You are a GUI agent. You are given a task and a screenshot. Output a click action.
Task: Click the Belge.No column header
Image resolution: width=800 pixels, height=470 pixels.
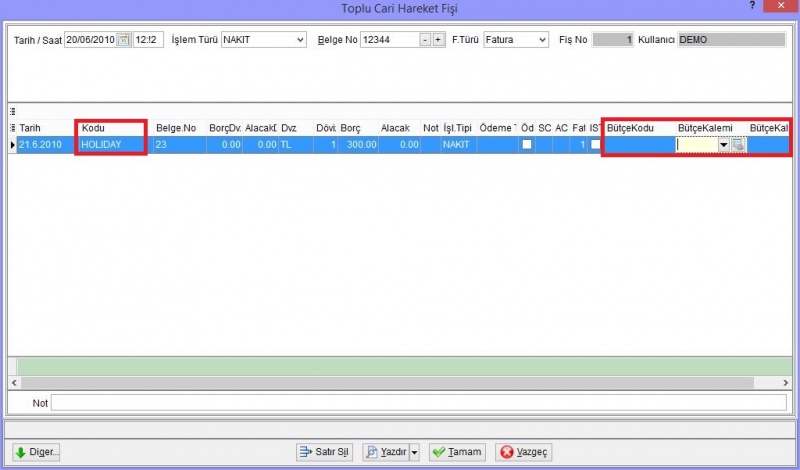coord(180,128)
